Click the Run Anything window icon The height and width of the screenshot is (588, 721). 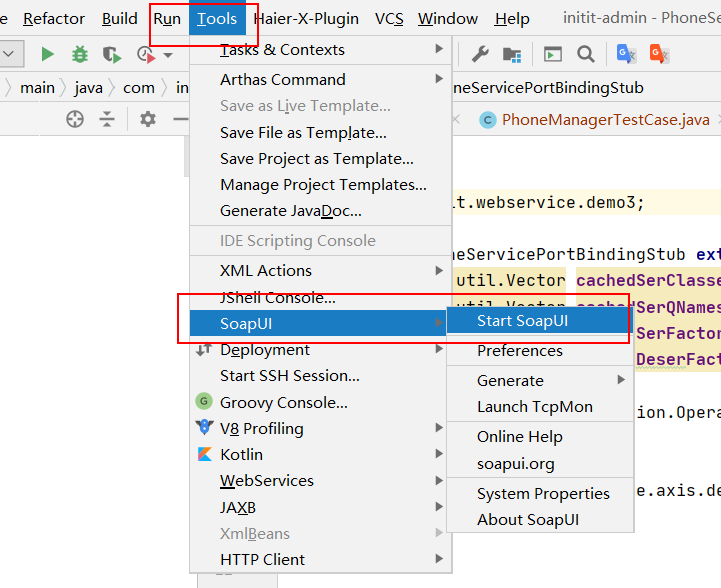(553, 54)
